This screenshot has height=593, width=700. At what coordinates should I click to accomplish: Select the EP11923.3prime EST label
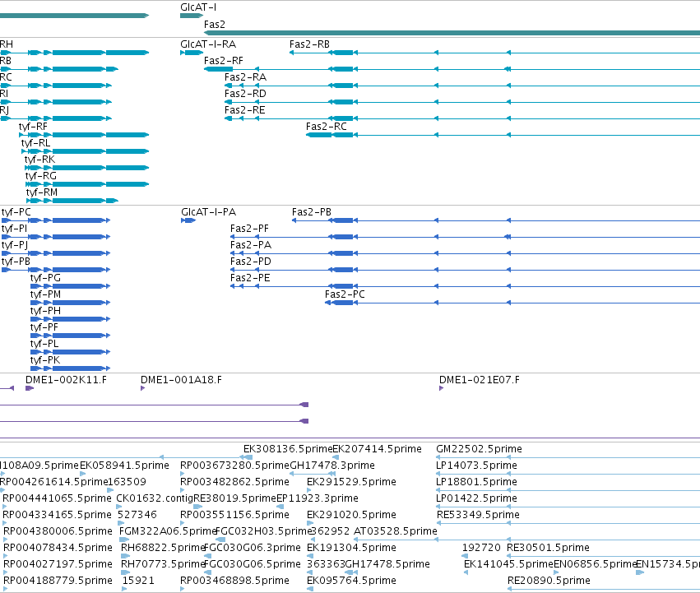click(x=318, y=498)
